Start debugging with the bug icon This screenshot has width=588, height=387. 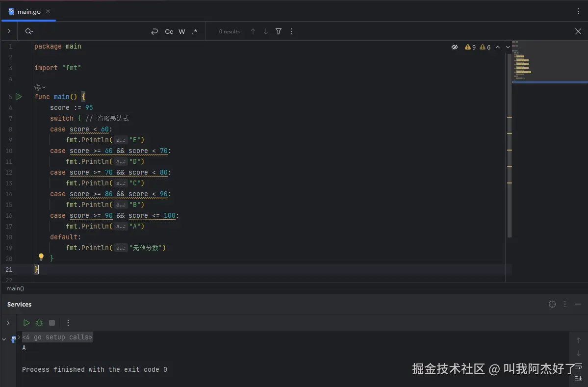pyautogui.click(x=39, y=323)
